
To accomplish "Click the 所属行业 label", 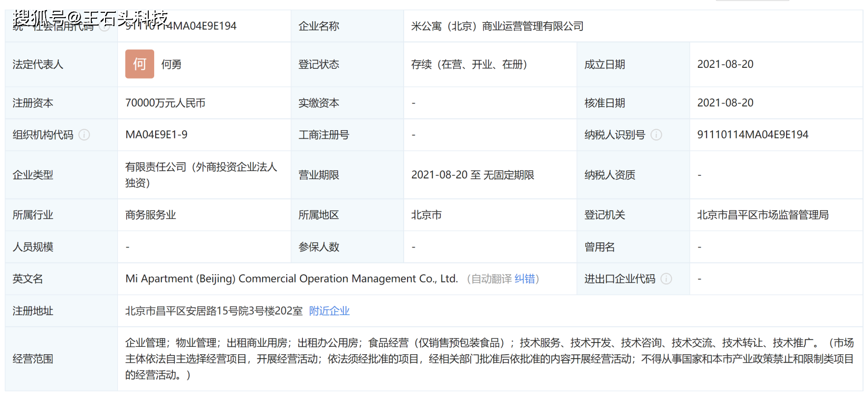I will (x=33, y=215).
